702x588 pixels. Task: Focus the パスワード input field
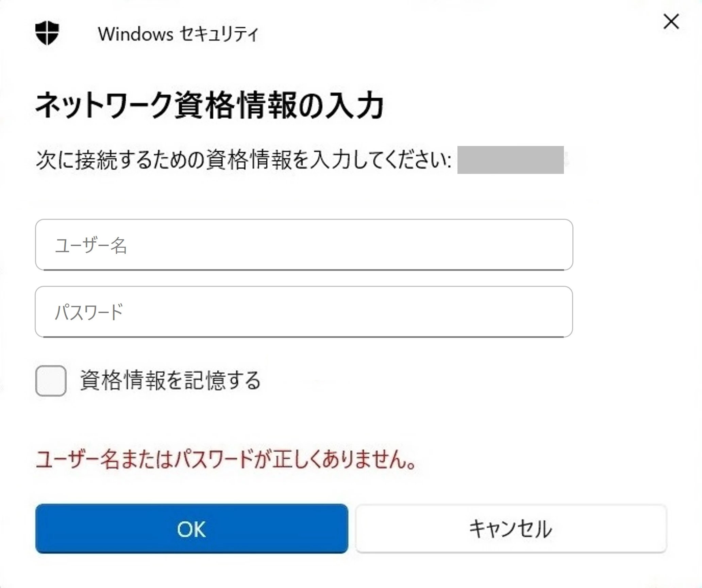(304, 312)
